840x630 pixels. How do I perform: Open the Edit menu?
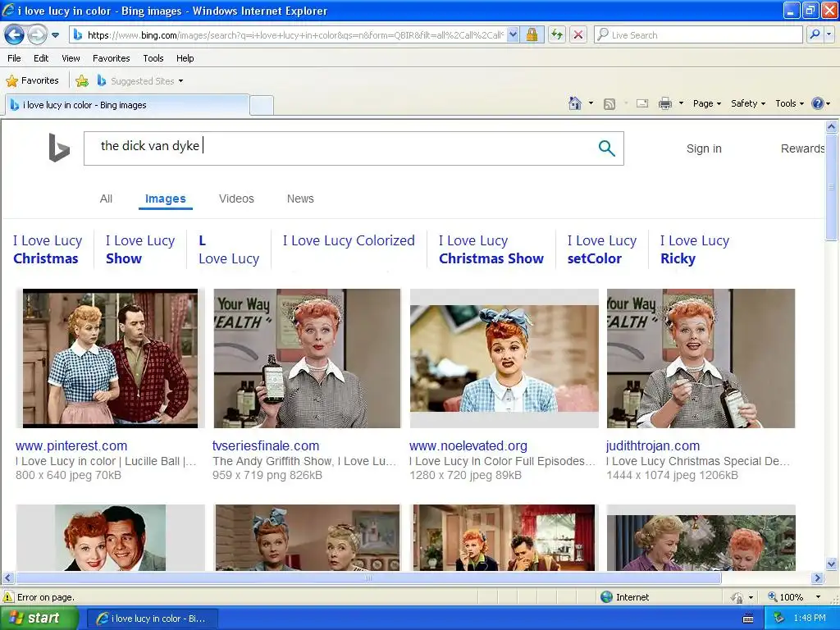pos(41,58)
